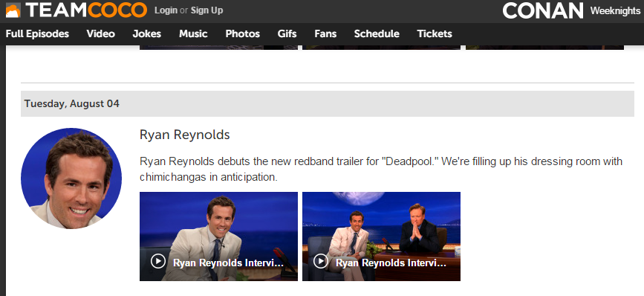Click the CONAN show logo
The width and height of the screenshot is (644, 296).
543,10
